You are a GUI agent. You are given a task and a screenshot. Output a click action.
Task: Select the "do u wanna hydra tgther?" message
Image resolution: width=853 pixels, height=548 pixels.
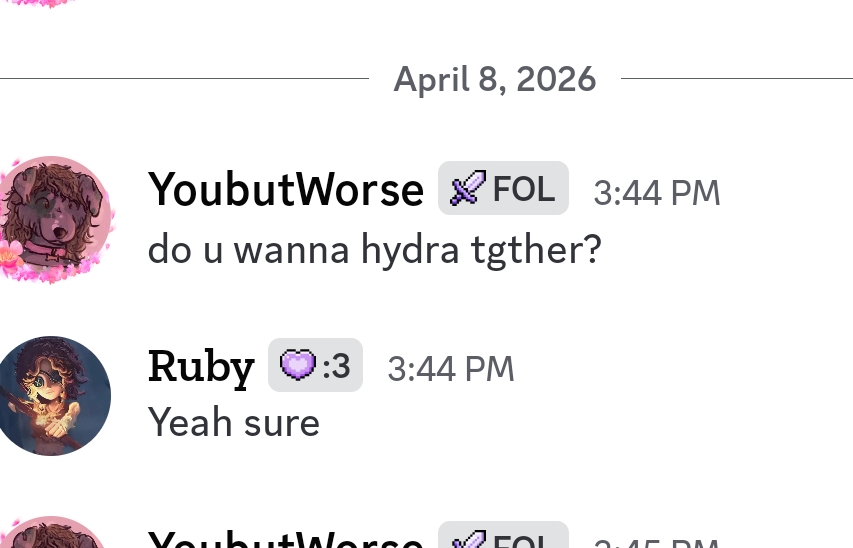pyautogui.click(x=374, y=249)
